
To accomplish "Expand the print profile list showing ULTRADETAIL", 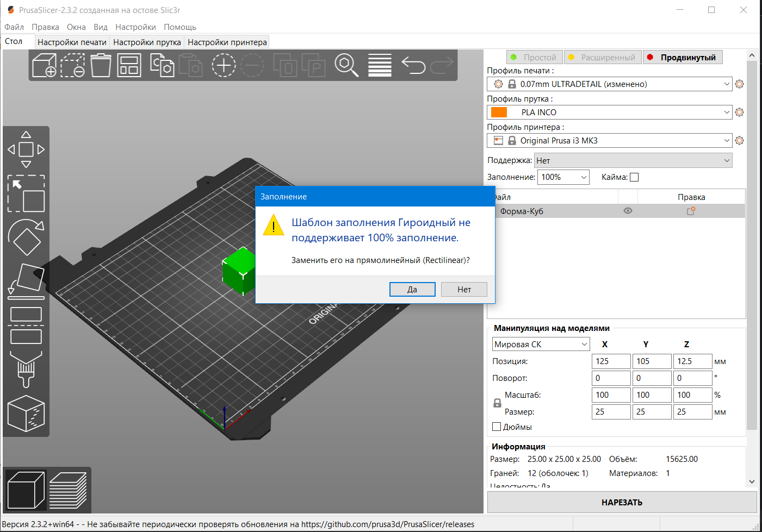I will tap(727, 84).
